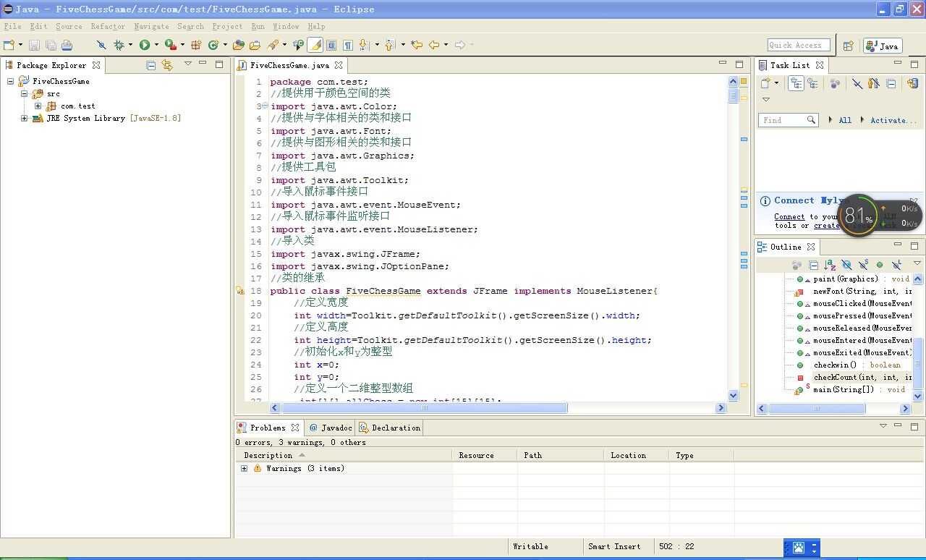Click the Back navigation arrow

coord(434,45)
